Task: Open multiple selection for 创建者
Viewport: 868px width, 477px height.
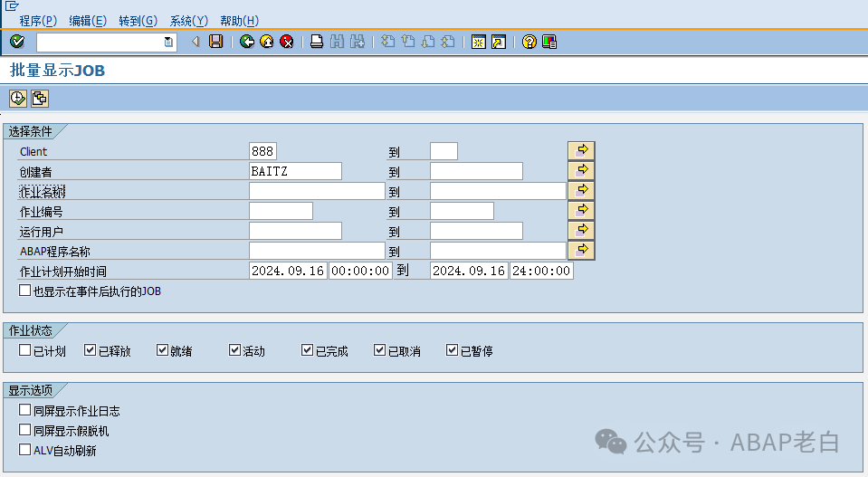Action: [x=581, y=170]
